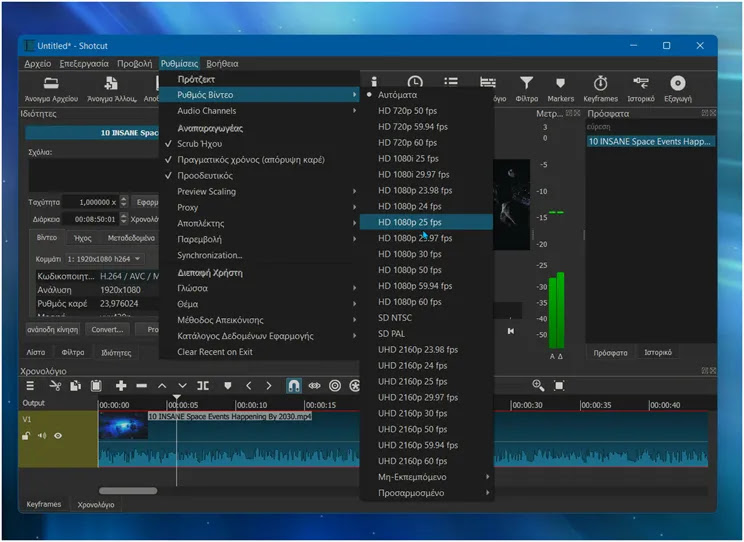Click the clock icon in main toolbar
The height and width of the screenshot is (542, 744).
click(x=415, y=82)
